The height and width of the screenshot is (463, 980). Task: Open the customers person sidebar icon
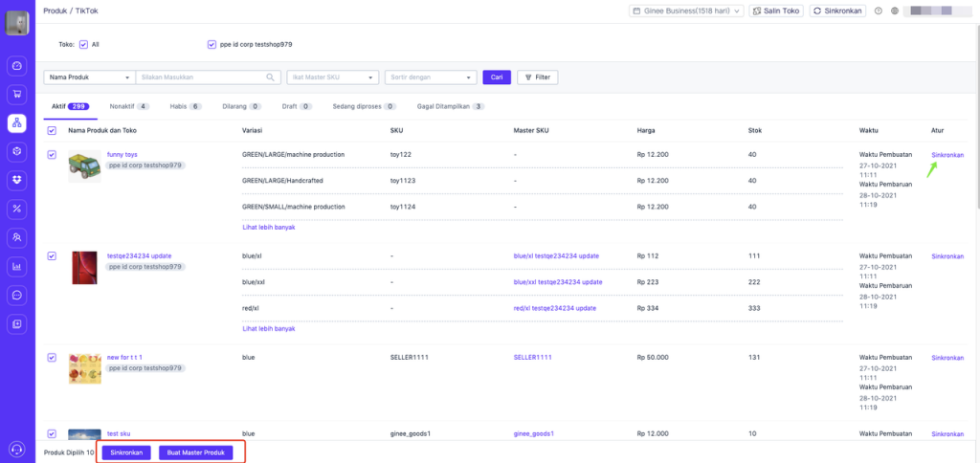coord(17,237)
